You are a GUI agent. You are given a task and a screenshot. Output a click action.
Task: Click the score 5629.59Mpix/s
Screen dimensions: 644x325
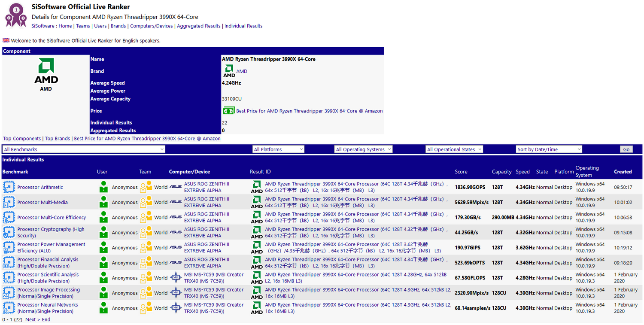point(472,202)
